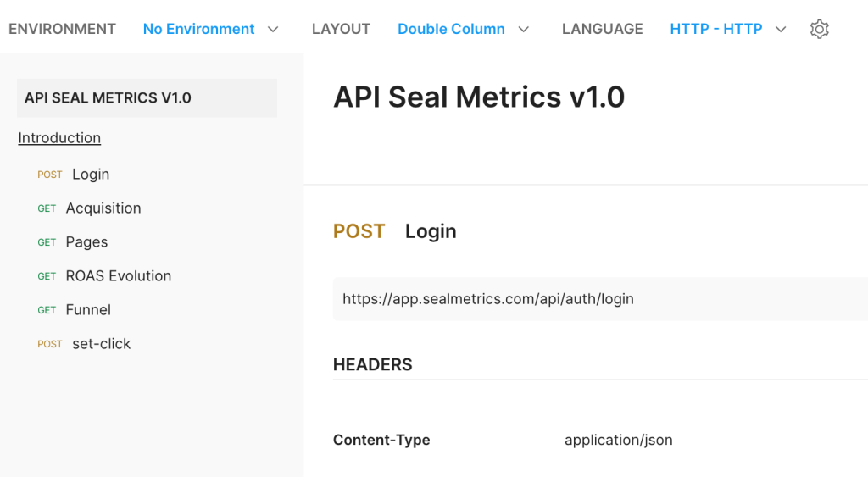Click the Content-Type header name
The image size is (868, 477).
coord(381,441)
